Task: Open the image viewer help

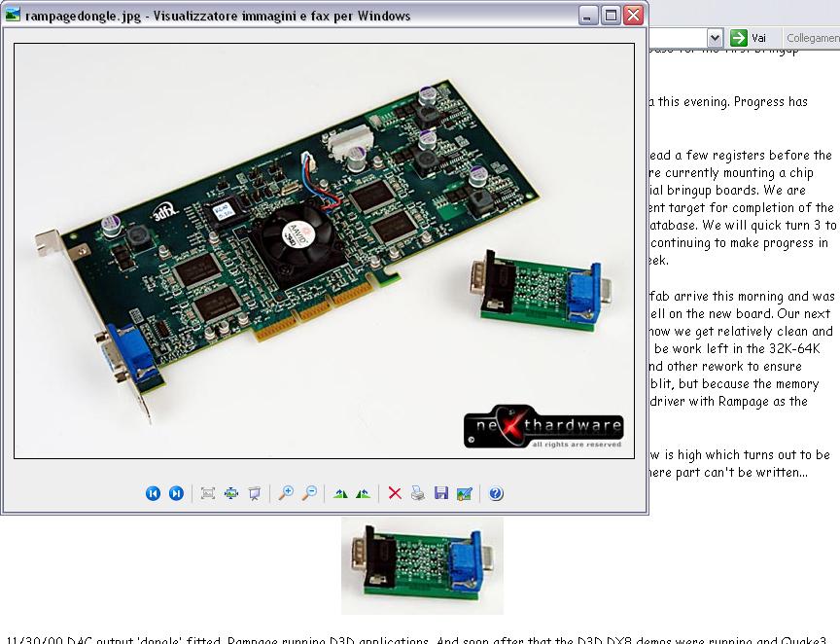Action: pos(496,494)
